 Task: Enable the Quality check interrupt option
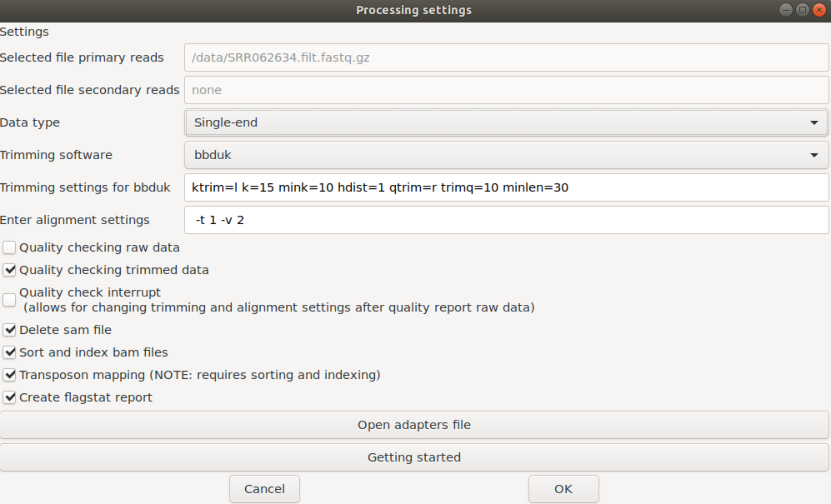(9, 300)
